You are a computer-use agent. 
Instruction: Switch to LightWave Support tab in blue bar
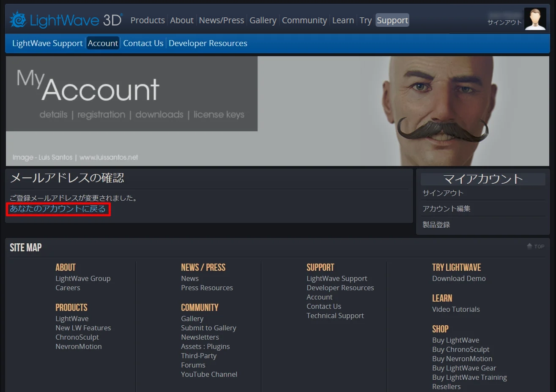coord(47,43)
